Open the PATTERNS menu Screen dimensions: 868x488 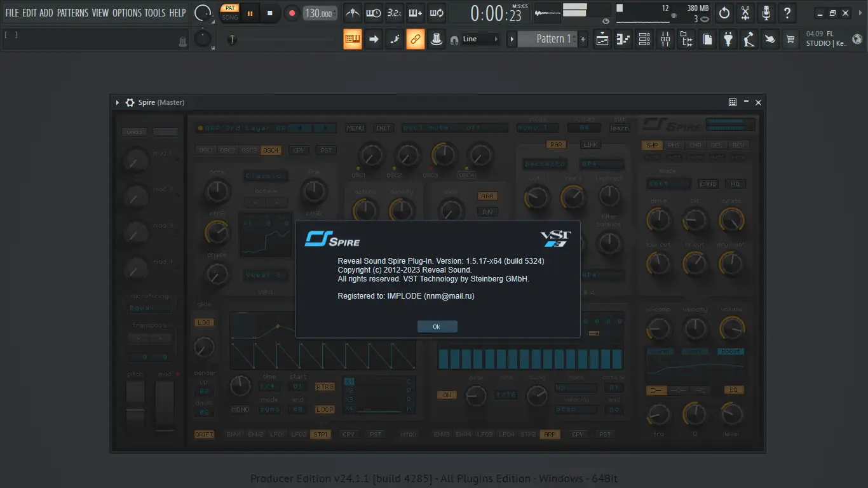tap(72, 13)
